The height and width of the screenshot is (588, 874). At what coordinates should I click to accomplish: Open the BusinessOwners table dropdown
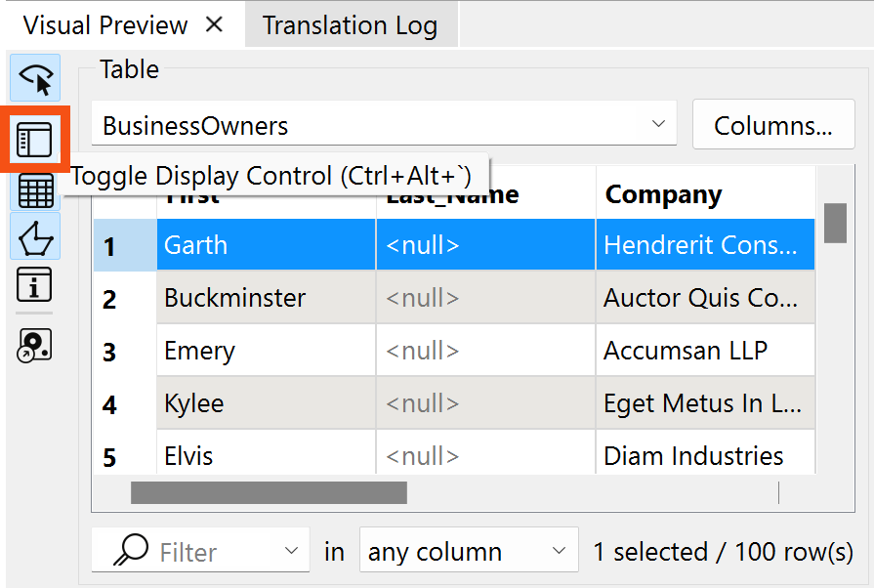point(383,125)
